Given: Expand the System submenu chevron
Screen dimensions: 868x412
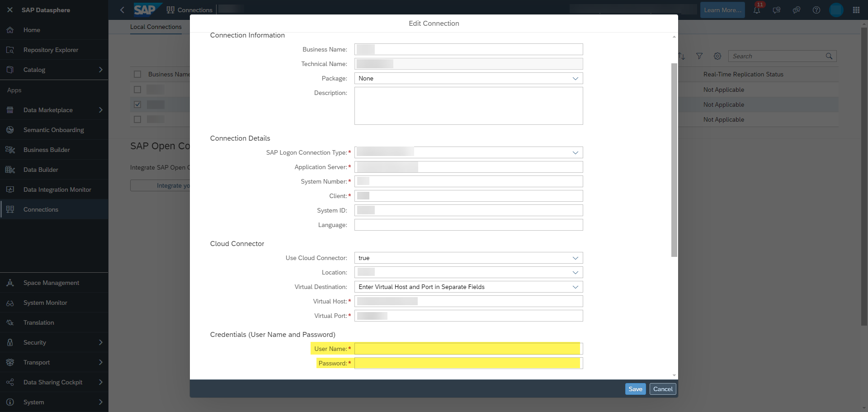Looking at the screenshot, I should click(100, 402).
